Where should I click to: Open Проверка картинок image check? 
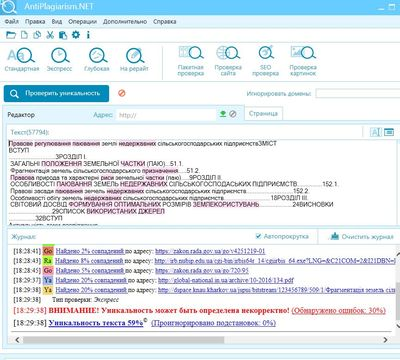(x=303, y=61)
